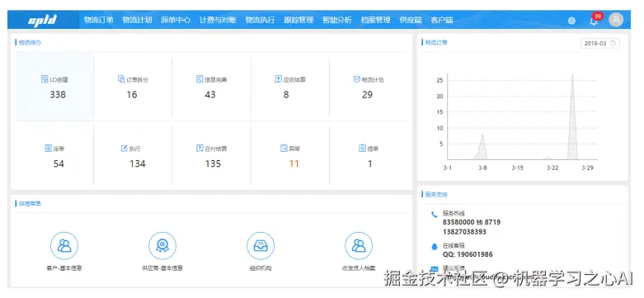Click the 16 count under 订单拆分
This screenshot has width=644, height=298.
coord(132,95)
